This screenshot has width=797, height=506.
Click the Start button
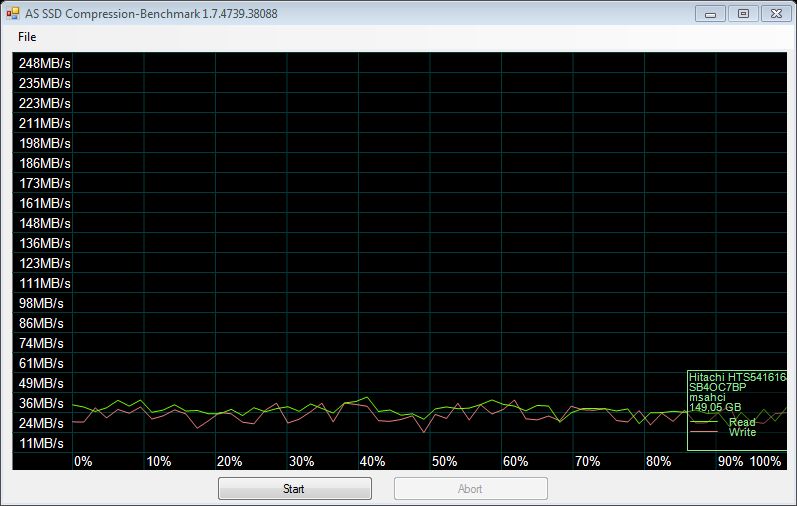(x=295, y=489)
